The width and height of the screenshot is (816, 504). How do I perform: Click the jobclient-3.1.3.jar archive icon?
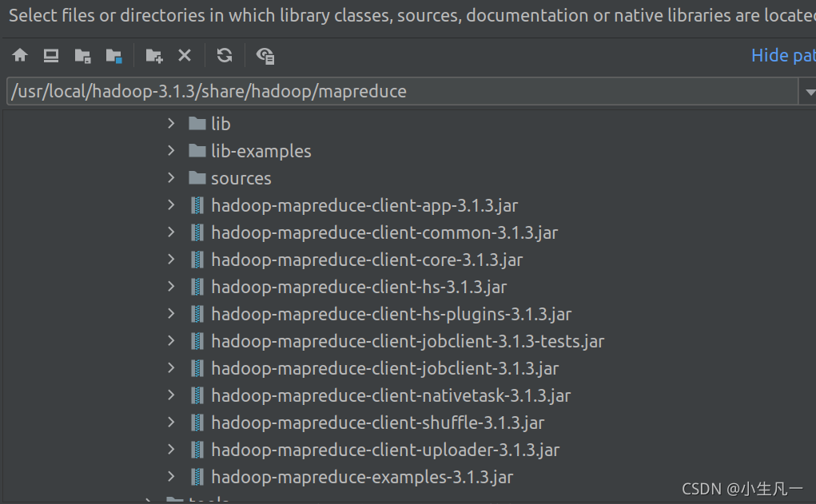[197, 368]
